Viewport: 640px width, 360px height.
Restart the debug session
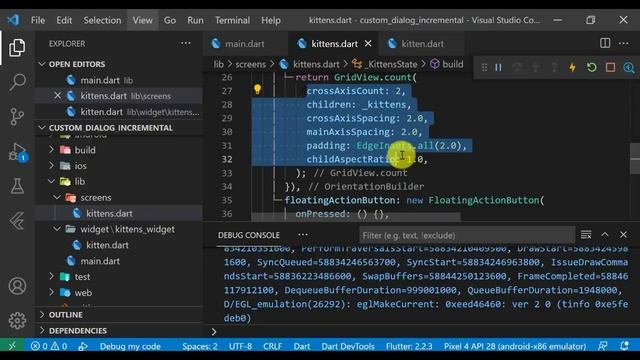(x=591, y=67)
